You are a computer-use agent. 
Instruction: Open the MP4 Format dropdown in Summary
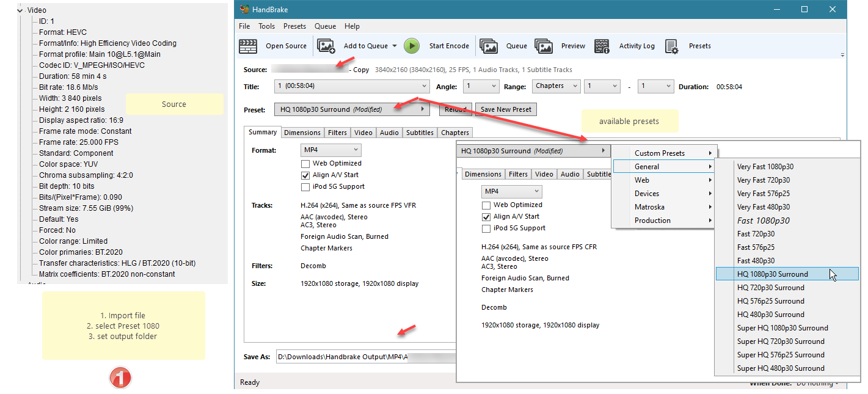click(x=330, y=150)
